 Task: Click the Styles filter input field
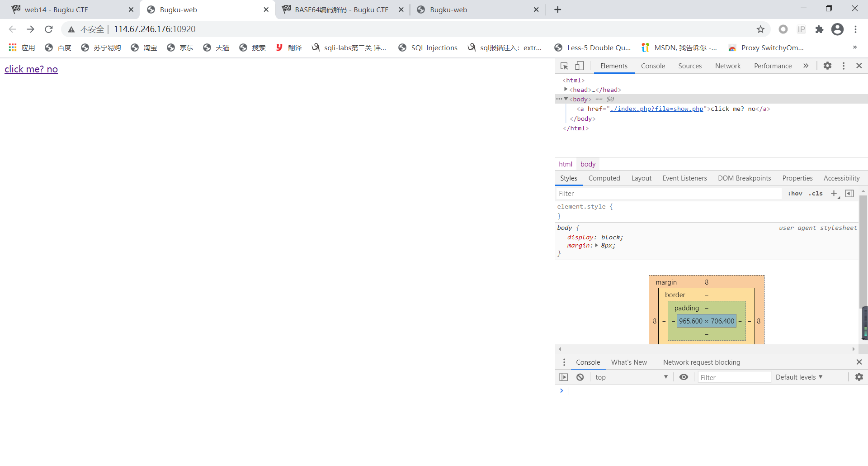coord(668,194)
